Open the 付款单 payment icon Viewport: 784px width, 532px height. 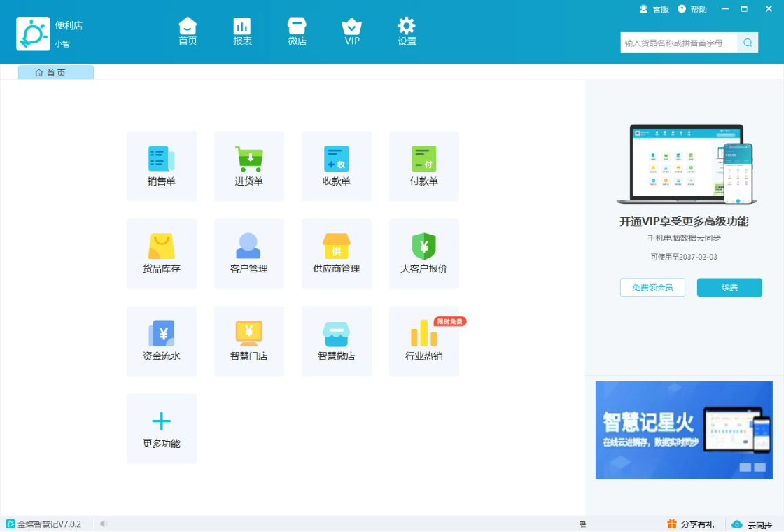(424, 160)
